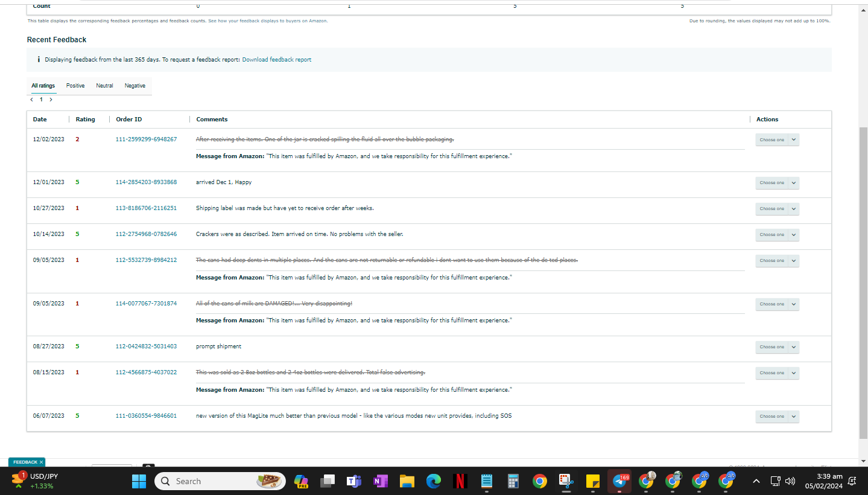Launch OneNote from taskbar
Screen dimensions: 868x495
381,481
